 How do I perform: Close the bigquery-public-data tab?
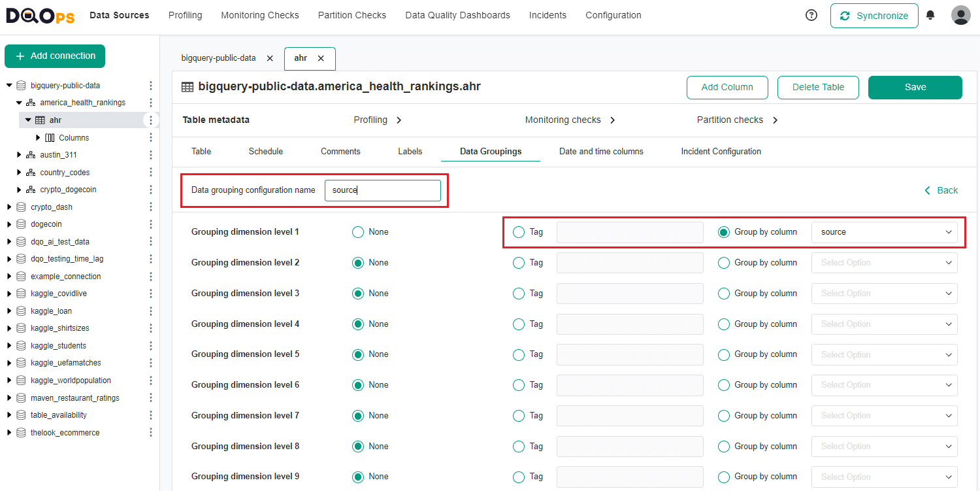coord(270,58)
